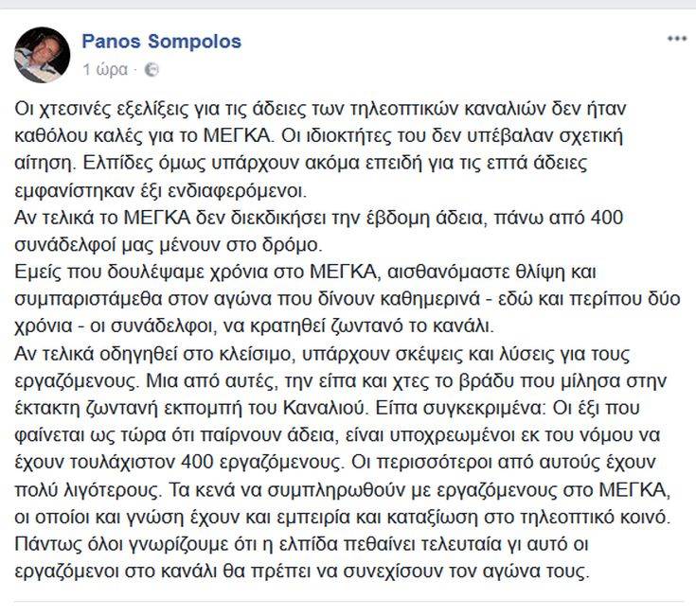Screen dimensions: 696x616
Task: Open the Panos Sompolos profile picture
Action: [x=42, y=54]
